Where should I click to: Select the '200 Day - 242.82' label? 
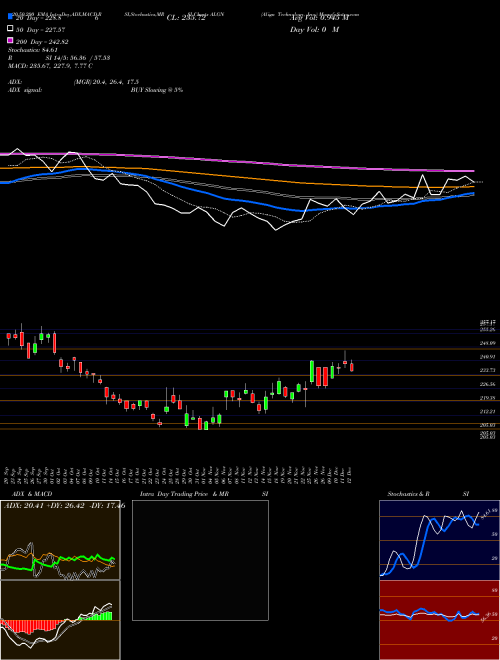tap(43, 42)
